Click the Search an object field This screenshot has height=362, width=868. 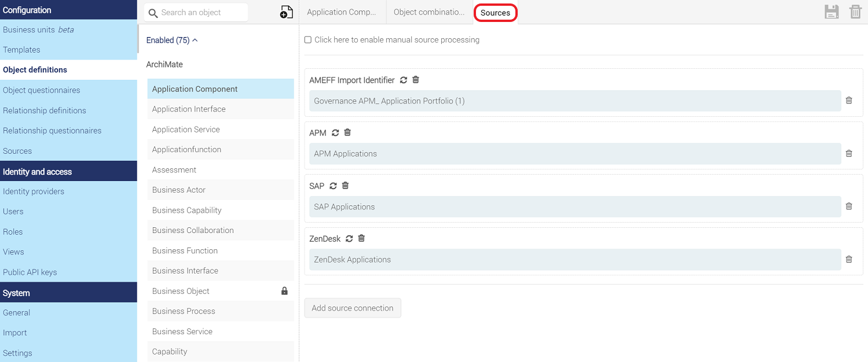click(x=196, y=12)
